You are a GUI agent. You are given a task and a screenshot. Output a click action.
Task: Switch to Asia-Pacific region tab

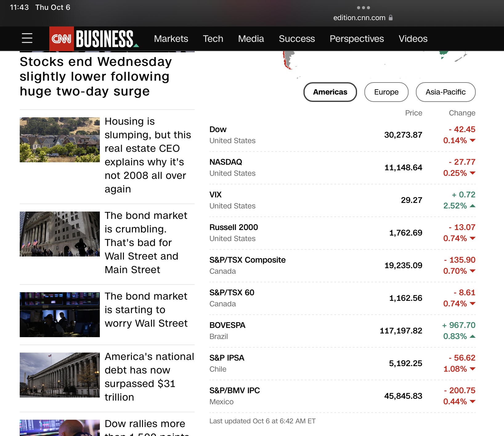pyautogui.click(x=445, y=92)
